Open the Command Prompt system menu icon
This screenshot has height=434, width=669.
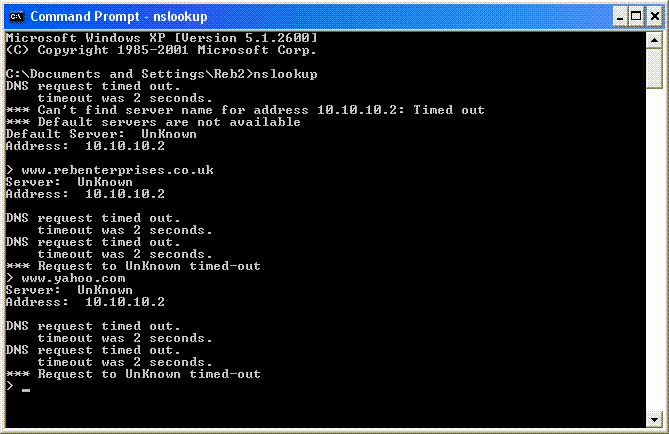(x=16, y=17)
